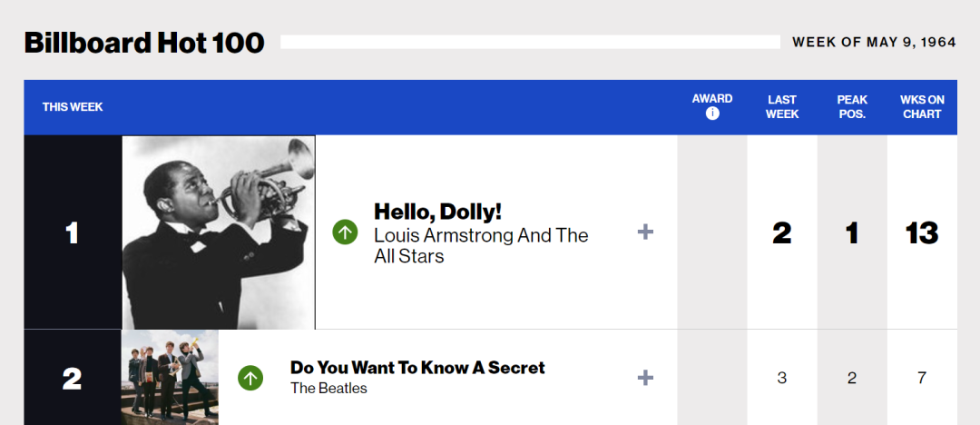Click the Billboard Hot 100 heading
Viewport: 980px width, 425px height.
144,43
